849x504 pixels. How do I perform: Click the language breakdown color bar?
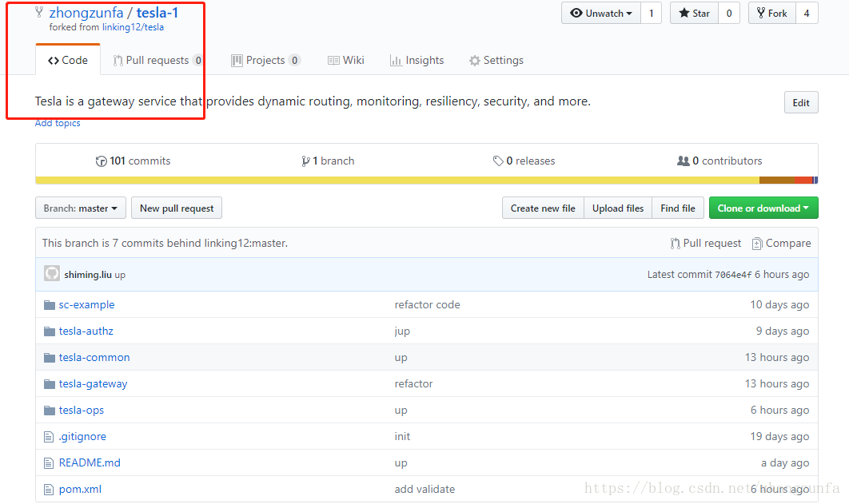coord(427,180)
